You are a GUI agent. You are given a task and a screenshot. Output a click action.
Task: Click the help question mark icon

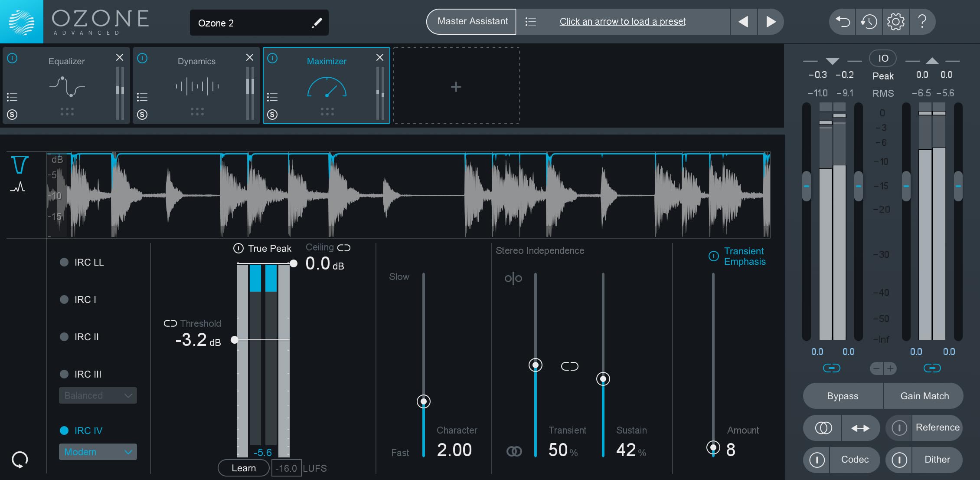922,21
